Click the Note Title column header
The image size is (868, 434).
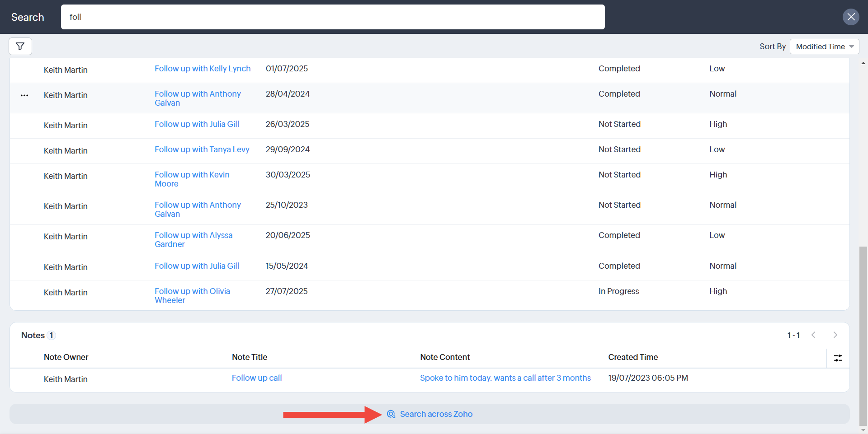pyautogui.click(x=249, y=357)
